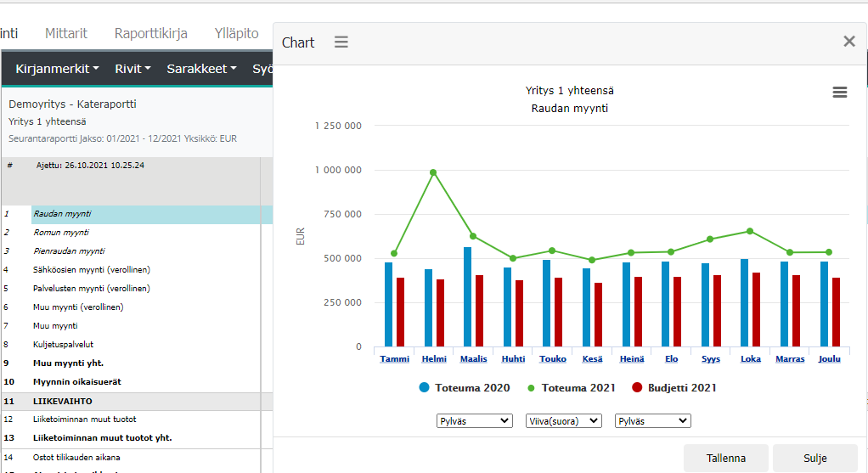Open the first Pylväs chart type dropdown
The height and width of the screenshot is (473, 868).
tap(474, 420)
